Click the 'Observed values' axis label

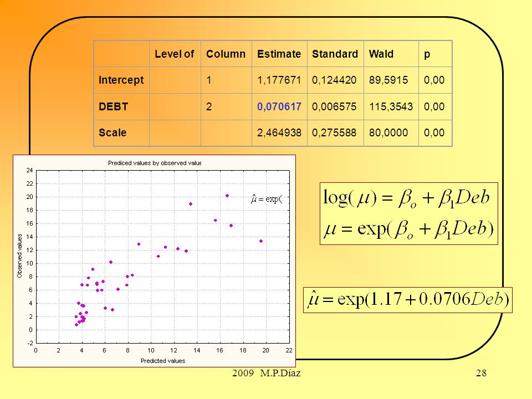pos(20,256)
